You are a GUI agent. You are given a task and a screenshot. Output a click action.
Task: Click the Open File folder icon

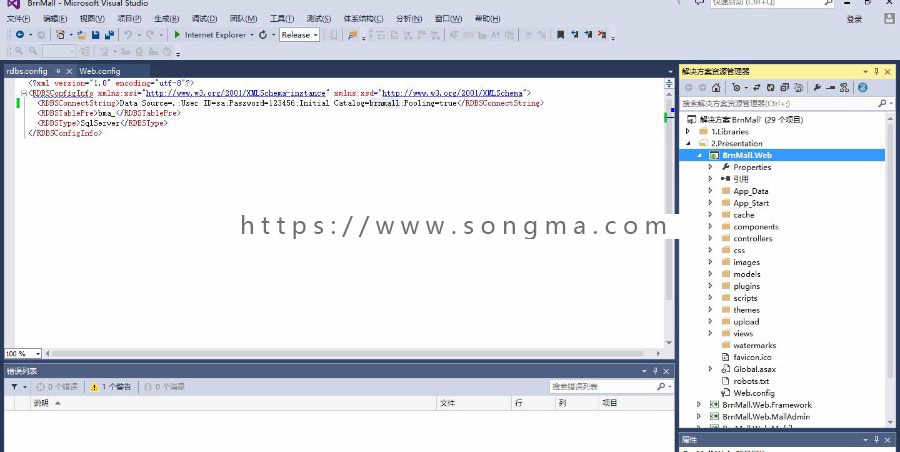coord(82,35)
